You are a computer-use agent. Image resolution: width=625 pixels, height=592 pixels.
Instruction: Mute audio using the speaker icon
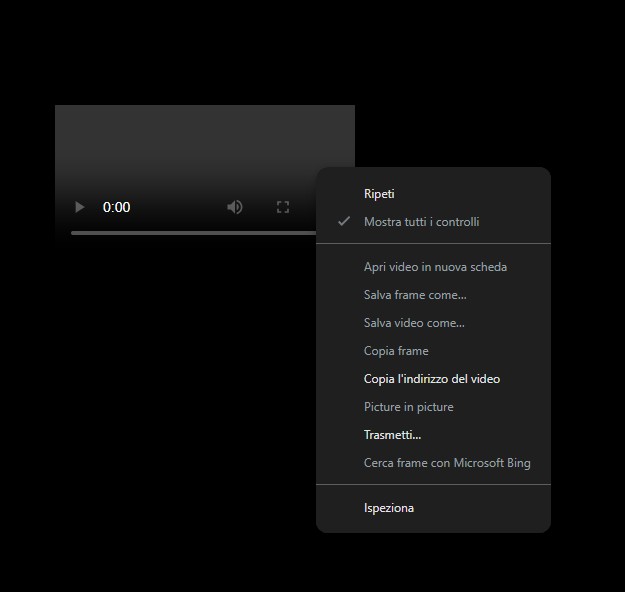click(x=235, y=207)
